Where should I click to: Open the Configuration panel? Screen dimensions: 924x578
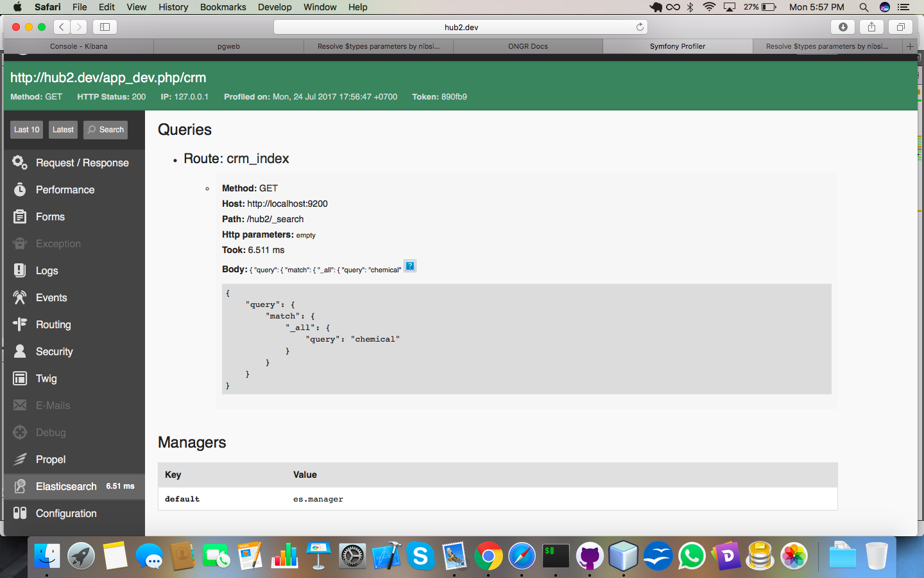(65, 513)
